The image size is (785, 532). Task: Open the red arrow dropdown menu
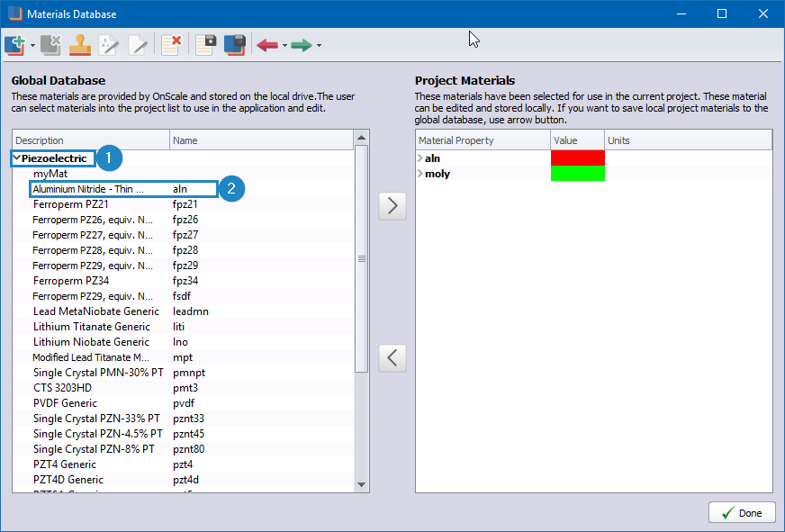tap(284, 46)
